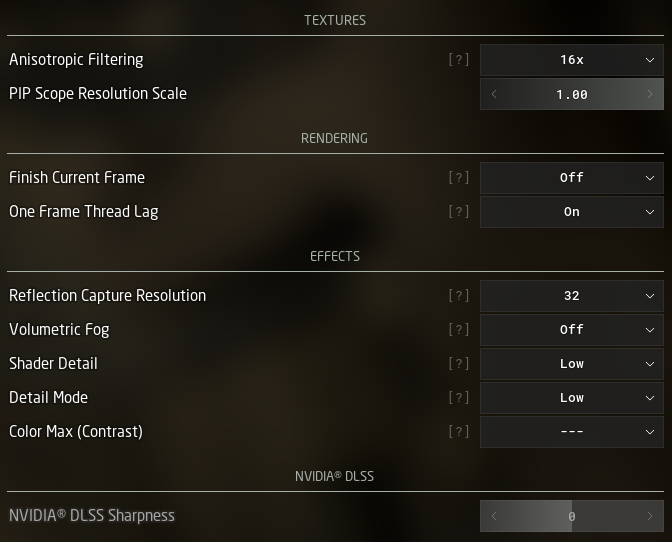Click help icon for One Frame Thread Lag

[x=458, y=212]
